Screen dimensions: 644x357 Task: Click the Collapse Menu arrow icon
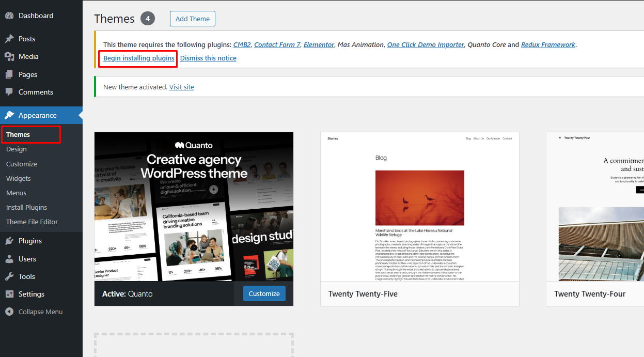(9, 312)
